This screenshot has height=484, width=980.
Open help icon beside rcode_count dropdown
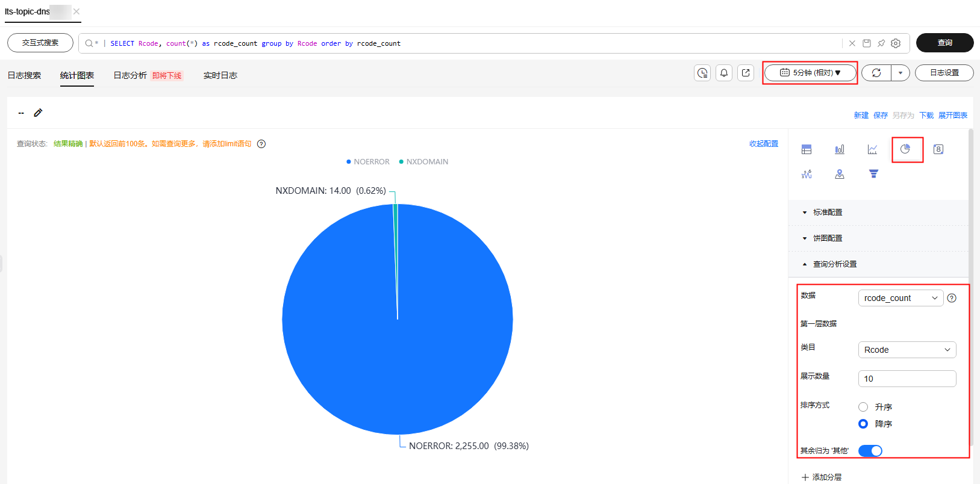click(952, 298)
